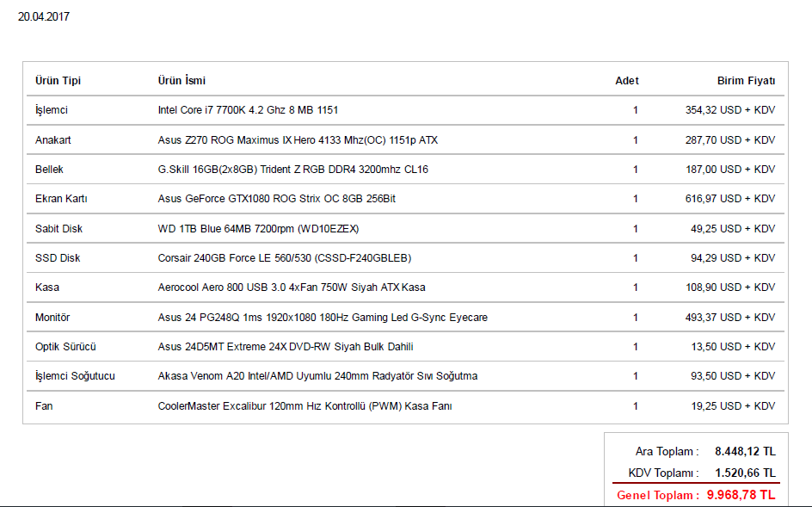812x507 pixels.
Task: Select the Monitör product type cell
Action: 52,318
